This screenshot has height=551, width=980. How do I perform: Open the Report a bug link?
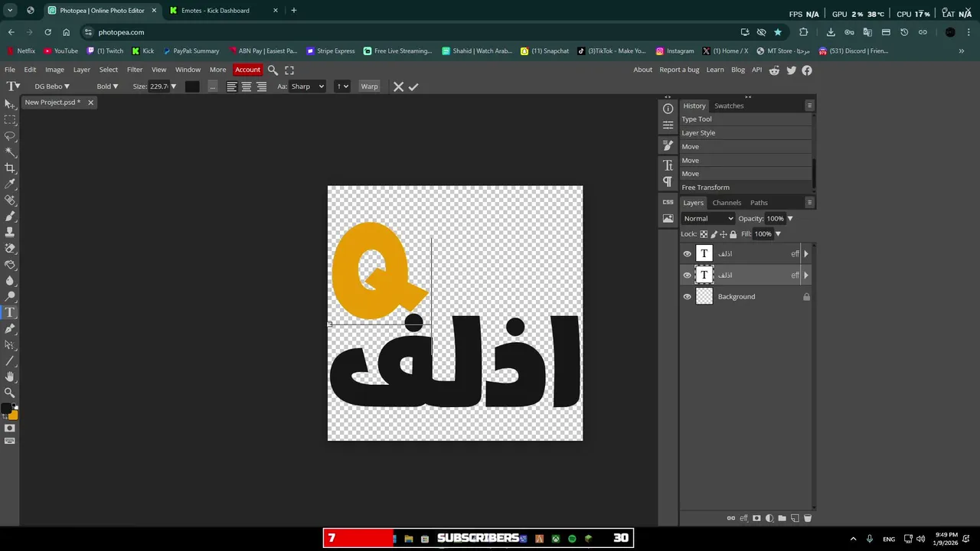(x=679, y=70)
